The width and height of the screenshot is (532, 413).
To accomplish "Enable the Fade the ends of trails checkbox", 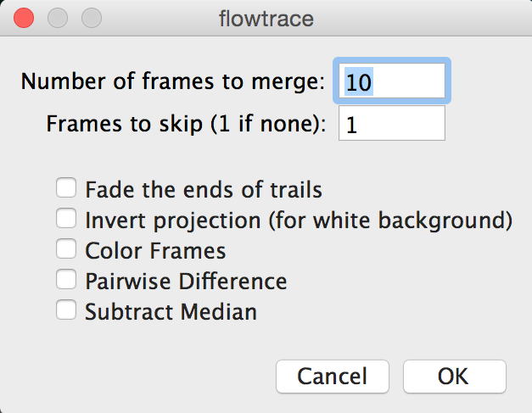I will [x=66, y=187].
